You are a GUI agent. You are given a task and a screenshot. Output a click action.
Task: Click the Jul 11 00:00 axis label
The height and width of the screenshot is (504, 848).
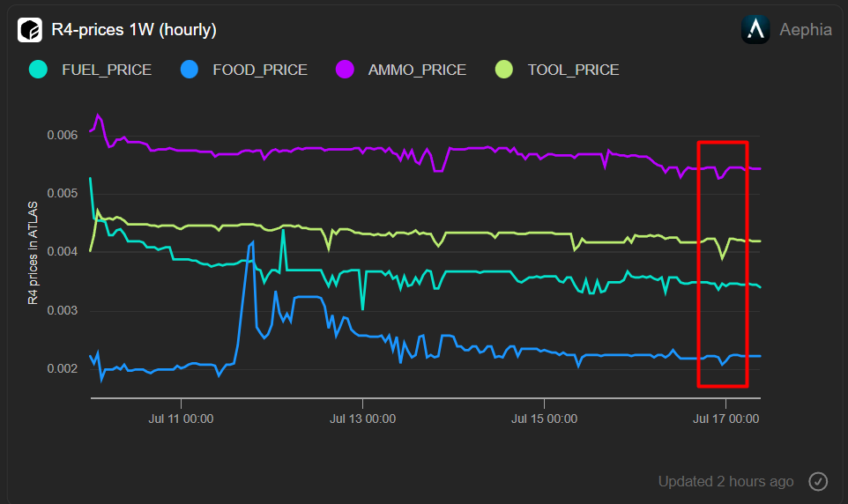coord(181,419)
